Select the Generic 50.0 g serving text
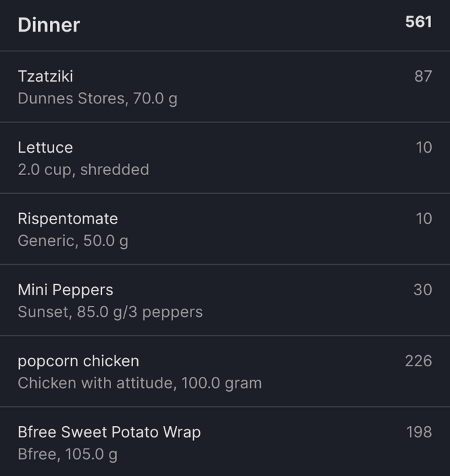This screenshot has width=450, height=476. point(73,241)
